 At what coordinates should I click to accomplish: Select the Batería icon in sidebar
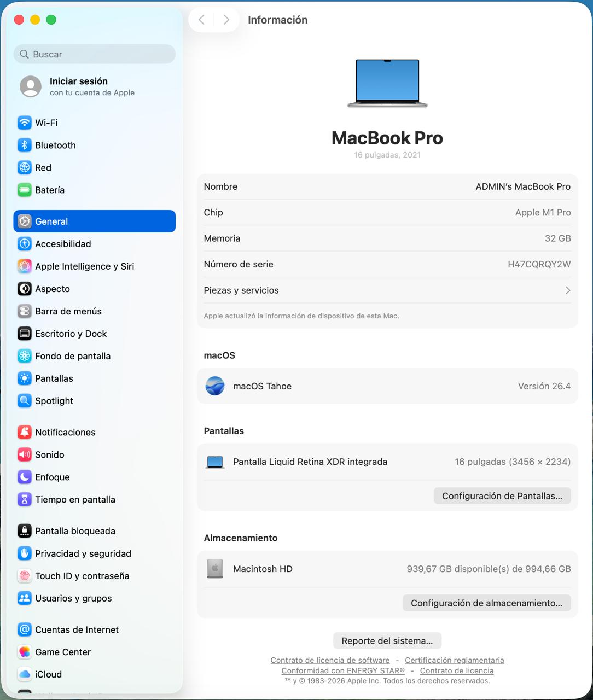click(24, 190)
